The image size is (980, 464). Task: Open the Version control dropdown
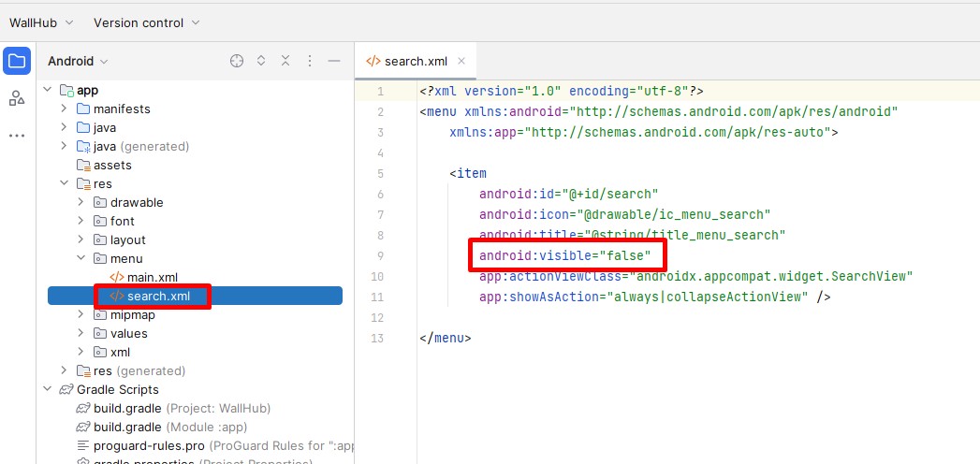(x=147, y=22)
